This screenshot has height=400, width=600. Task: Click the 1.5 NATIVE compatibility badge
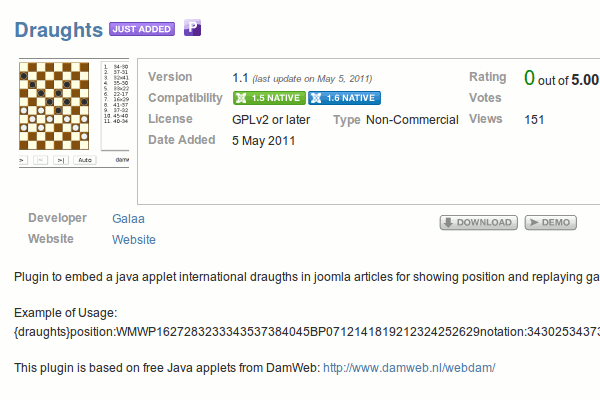point(267,98)
